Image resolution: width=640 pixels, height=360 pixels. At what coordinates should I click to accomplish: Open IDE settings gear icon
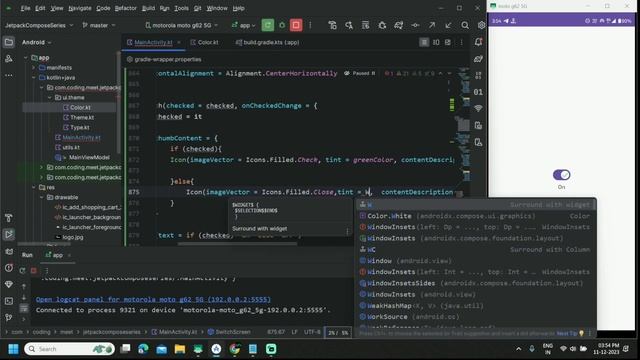(x=482, y=25)
